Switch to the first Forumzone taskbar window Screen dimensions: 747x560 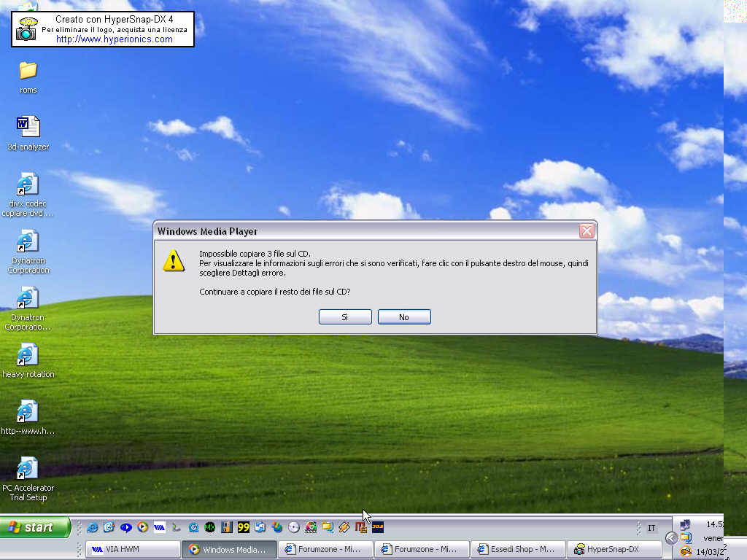point(325,550)
